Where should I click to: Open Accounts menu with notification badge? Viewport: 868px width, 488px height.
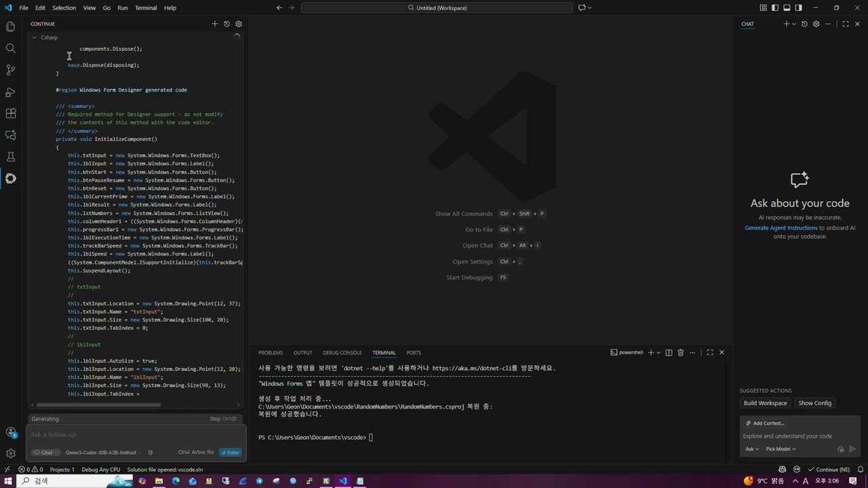[x=10, y=432]
